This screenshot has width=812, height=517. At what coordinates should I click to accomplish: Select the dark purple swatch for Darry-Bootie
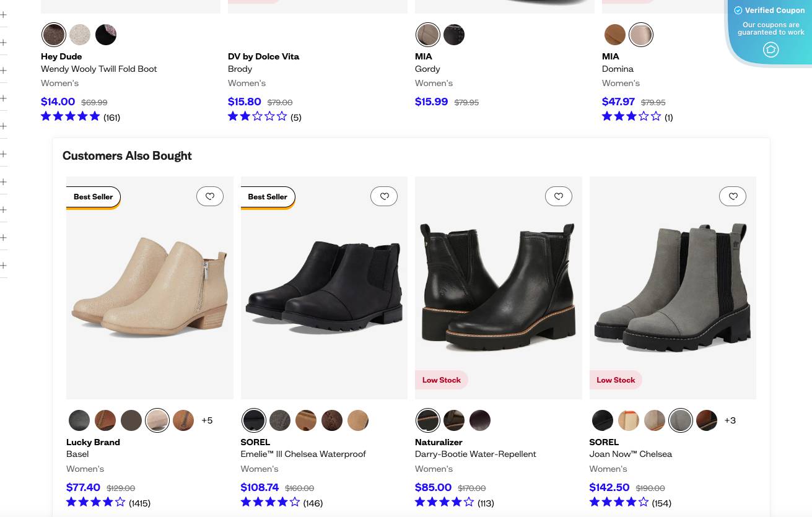(x=479, y=420)
